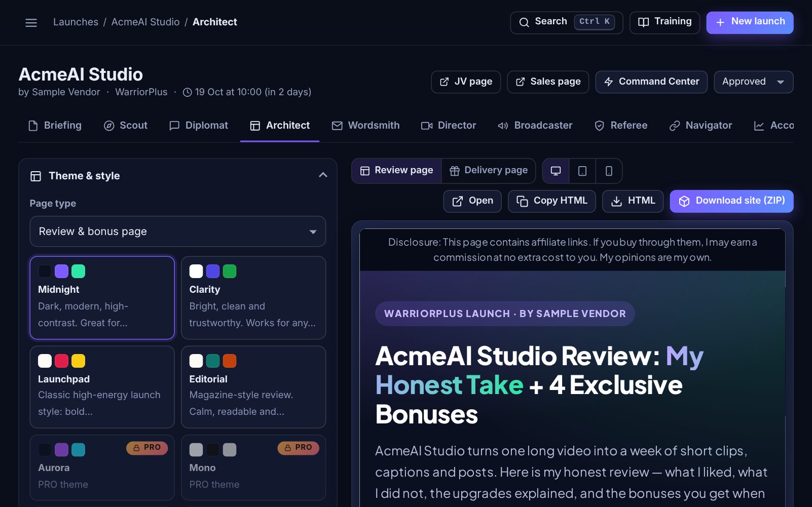Open the Page type dropdown
Screen dimensions: 812x507
pos(178,231)
